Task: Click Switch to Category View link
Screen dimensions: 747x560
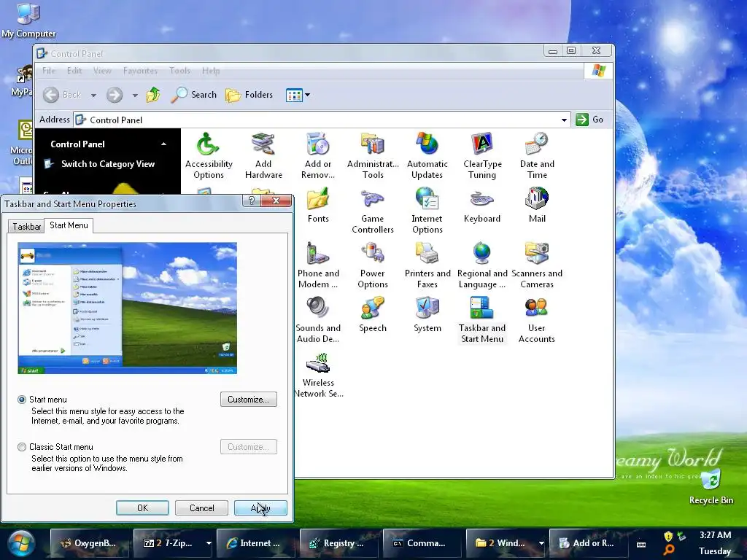Action: coord(108,164)
